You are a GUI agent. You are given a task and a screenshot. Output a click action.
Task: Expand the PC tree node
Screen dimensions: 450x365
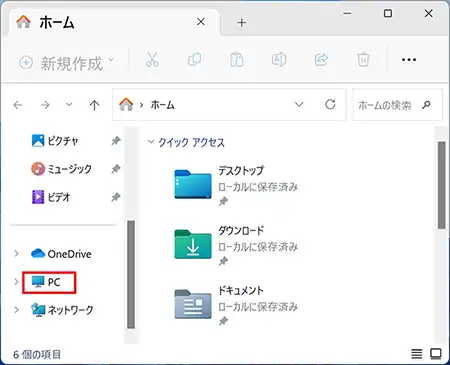tap(16, 282)
